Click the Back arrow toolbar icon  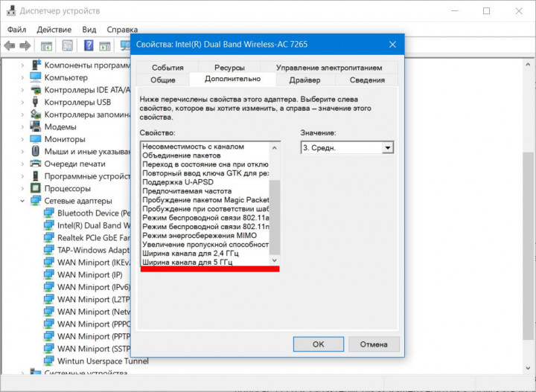click(x=10, y=46)
